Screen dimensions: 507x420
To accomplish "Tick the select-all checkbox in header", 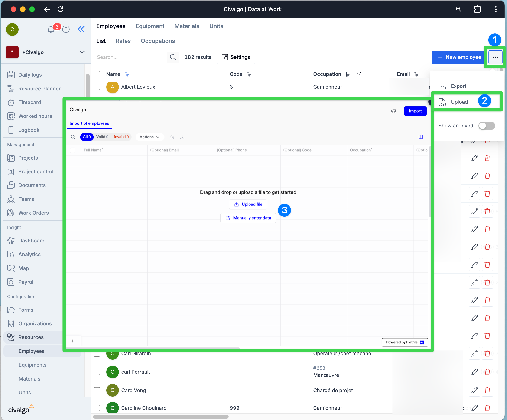I will coord(97,74).
